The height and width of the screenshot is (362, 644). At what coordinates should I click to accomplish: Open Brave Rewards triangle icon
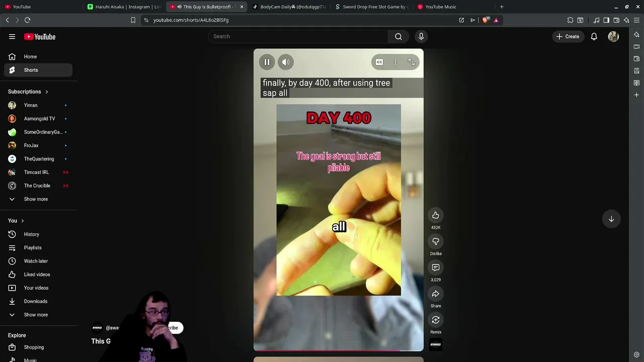pyautogui.click(x=496, y=20)
